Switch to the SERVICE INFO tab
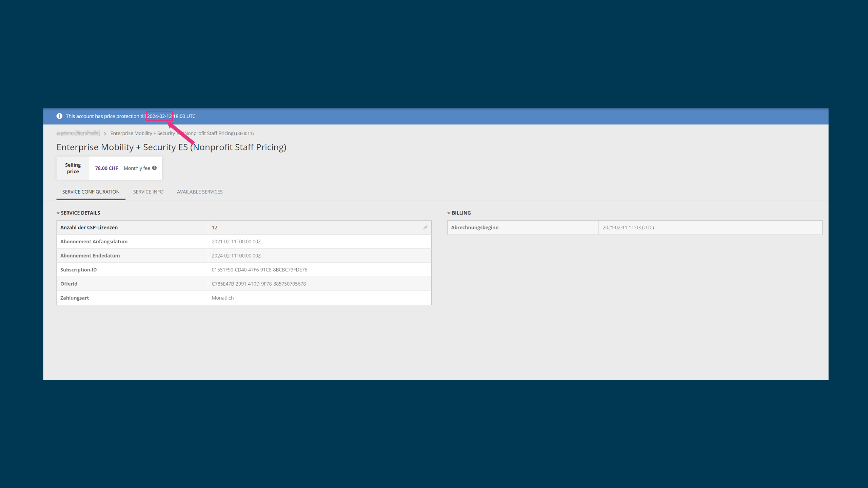 (x=148, y=192)
